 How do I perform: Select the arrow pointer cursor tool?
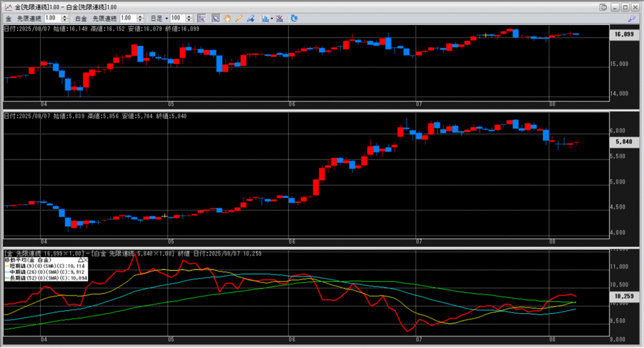[x=216, y=18]
